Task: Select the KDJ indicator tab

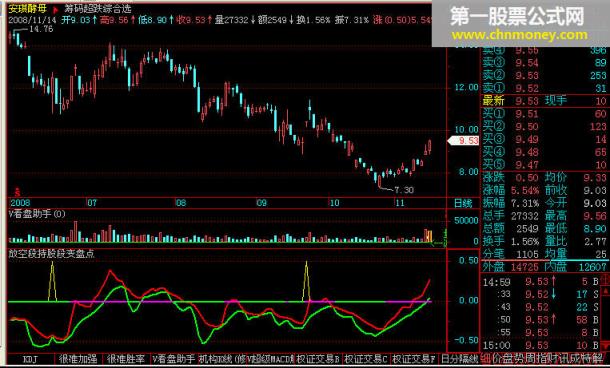Action: (31, 359)
